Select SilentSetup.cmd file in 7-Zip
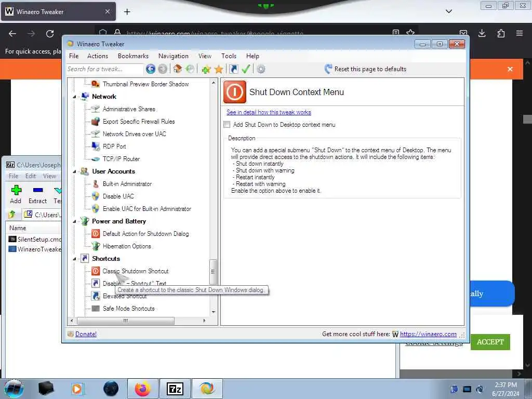 [35, 239]
